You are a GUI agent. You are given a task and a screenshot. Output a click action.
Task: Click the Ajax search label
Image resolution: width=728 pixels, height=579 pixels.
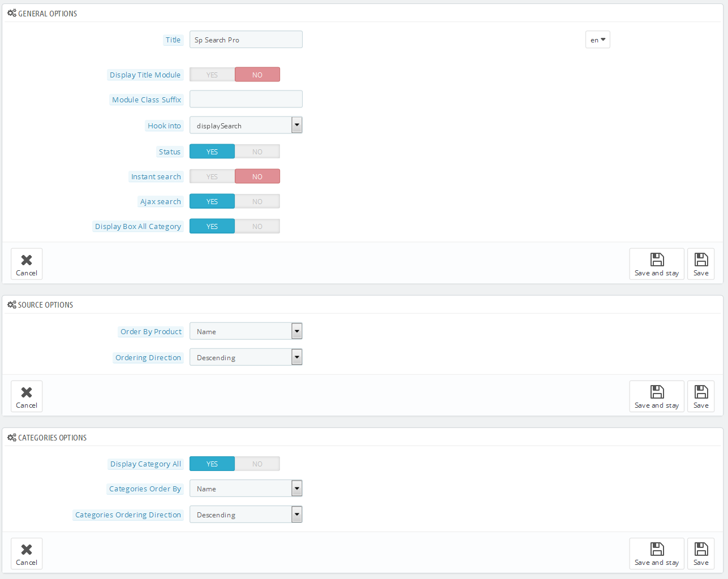tap(161, 201)
